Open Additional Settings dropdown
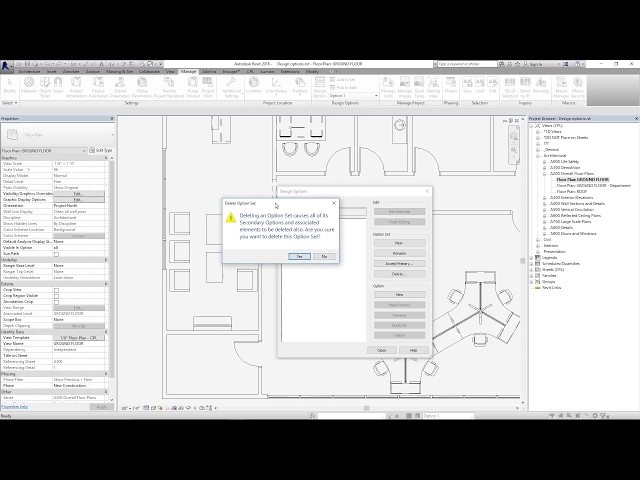This screenshot has width=640, height=480. click(x=232, y=87)
